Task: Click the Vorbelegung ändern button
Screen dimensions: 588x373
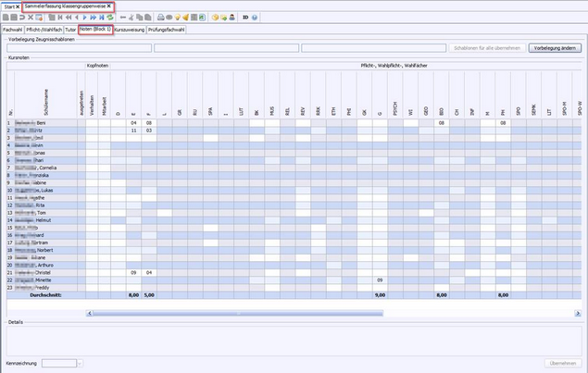Action: click(555, 47)
